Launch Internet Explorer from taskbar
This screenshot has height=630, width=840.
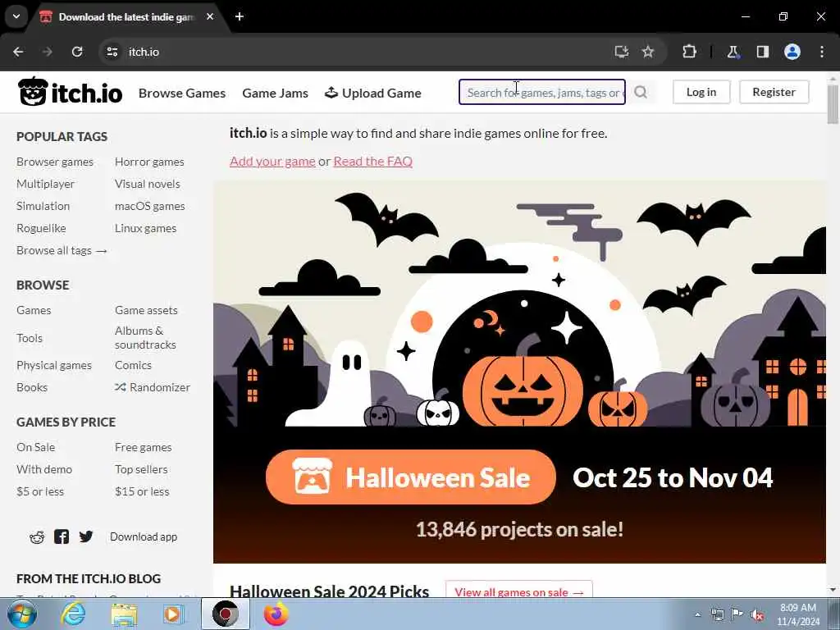click(73, 614)
